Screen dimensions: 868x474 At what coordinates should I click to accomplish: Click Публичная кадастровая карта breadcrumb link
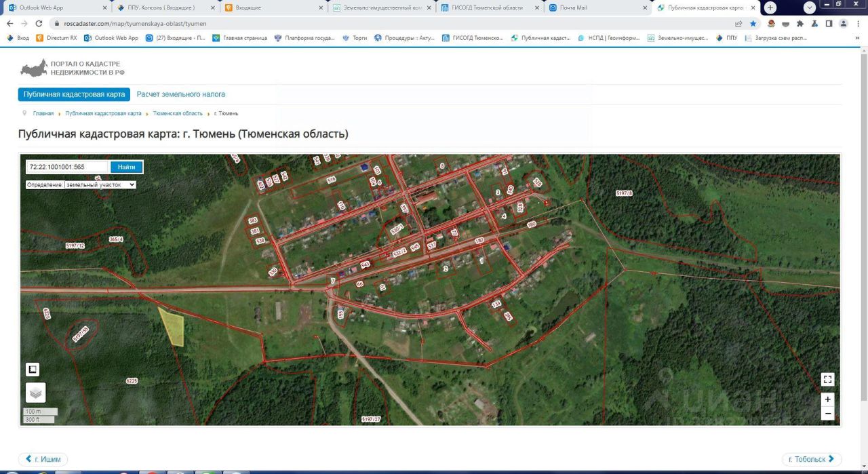pos(104,113)
